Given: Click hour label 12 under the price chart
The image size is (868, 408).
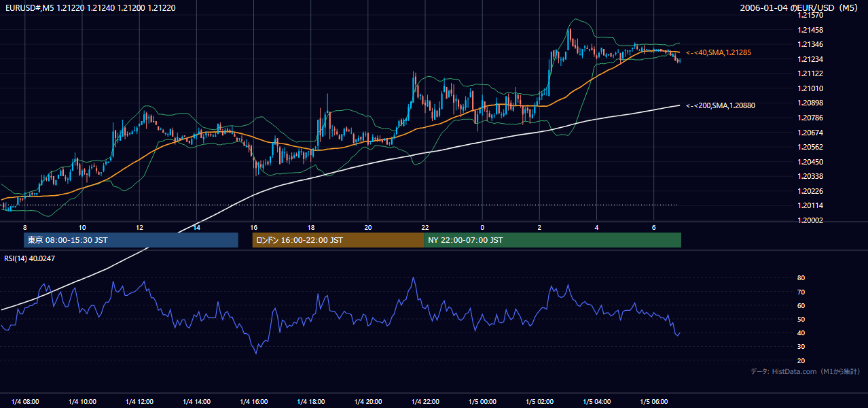Looking at the screenshot, I should click(x=139, y=226).
